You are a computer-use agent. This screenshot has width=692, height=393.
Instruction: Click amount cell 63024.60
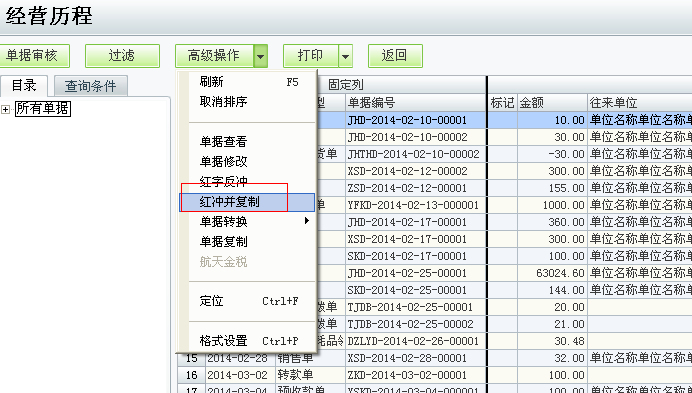[x=552, y=273]
